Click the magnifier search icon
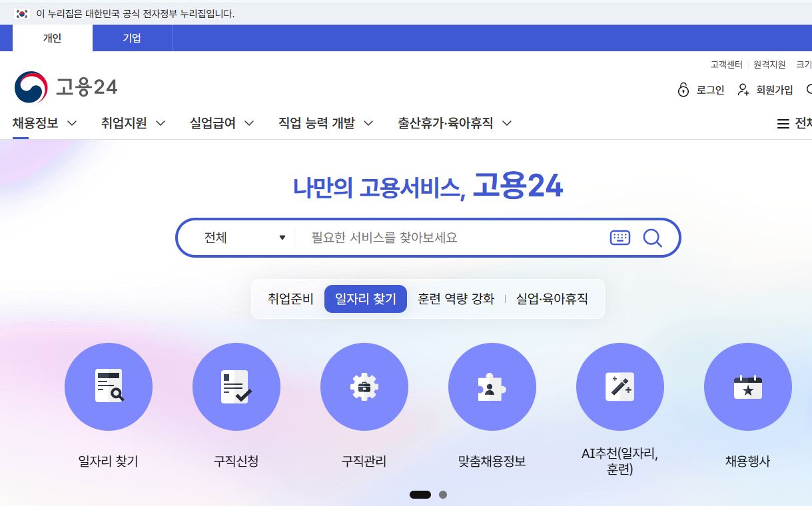The width and height of the screenshot is (812, 506). click(653, 238)
